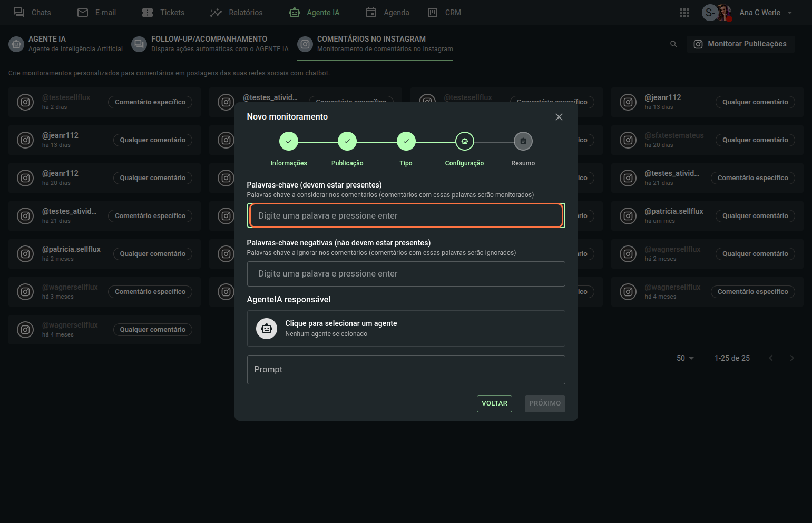
Task: Click the Publicação step checkmark icon
Action: pos(347,141)
